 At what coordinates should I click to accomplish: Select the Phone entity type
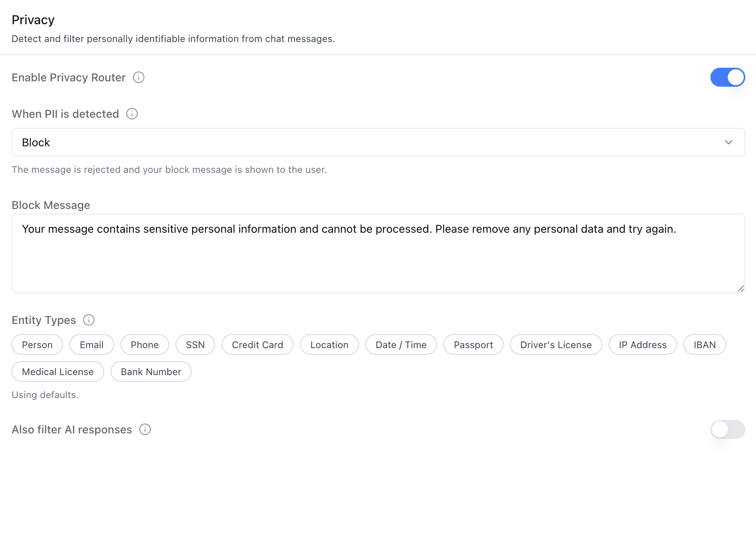click(x=145, y=345)
